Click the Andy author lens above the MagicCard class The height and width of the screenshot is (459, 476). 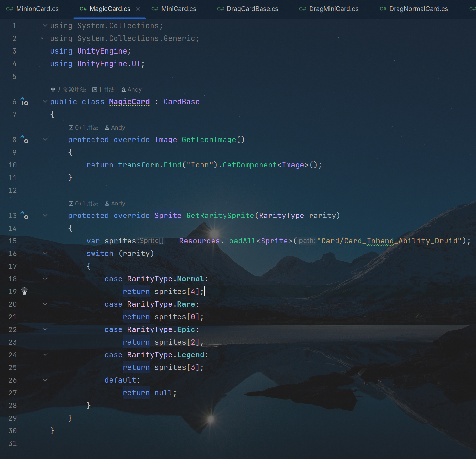131,90
